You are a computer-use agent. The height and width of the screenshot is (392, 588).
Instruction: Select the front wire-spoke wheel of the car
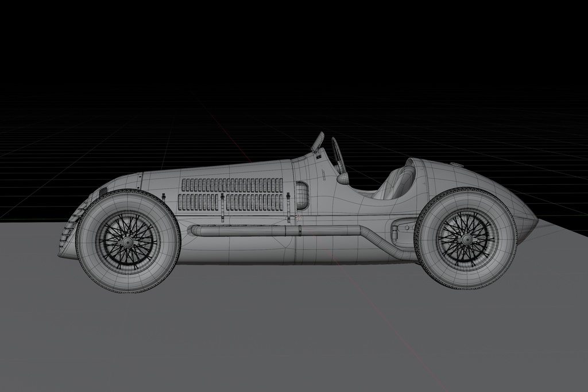pyautogui.click(x=127, y=242)
